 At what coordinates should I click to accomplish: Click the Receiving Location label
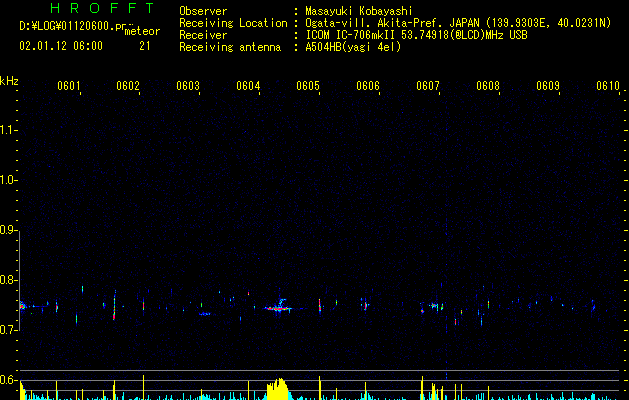(233, 23)
